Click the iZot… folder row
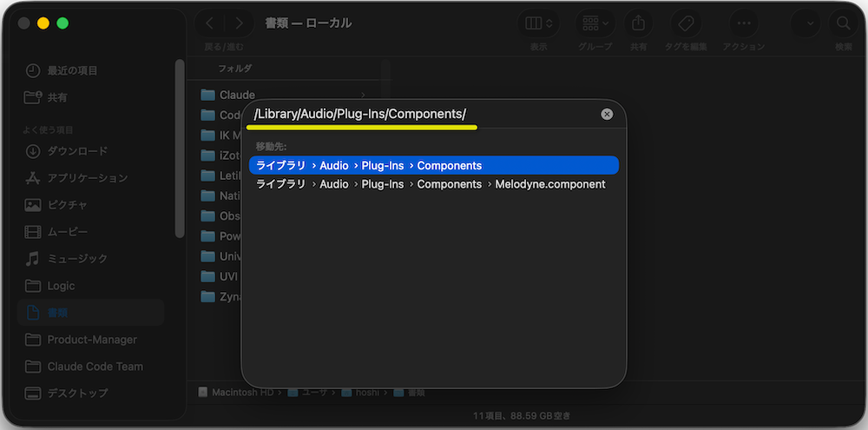The width and height of the screenshot is (868, 430). [221, 155]
